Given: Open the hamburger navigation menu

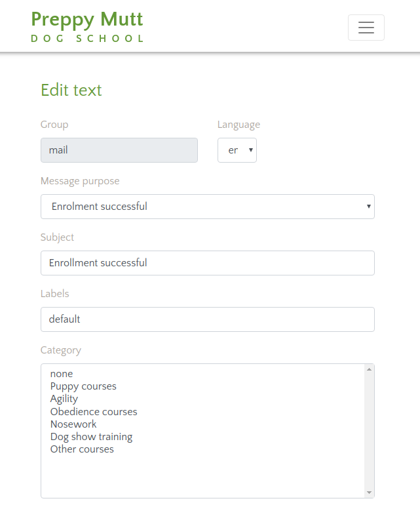Looking at the screenshot, I should [x=366, y=28].
